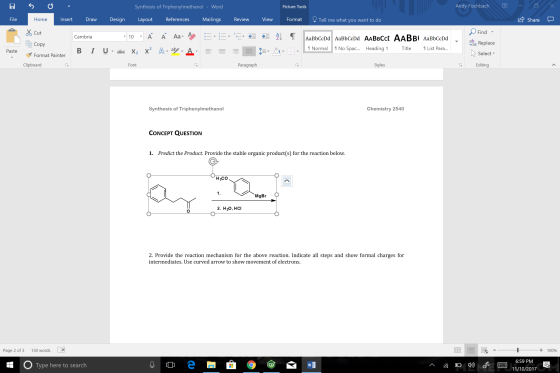The height and width of the screenshot is (373, 560).
Task: Increase paragraph indent
Action: tap(265, 36)
